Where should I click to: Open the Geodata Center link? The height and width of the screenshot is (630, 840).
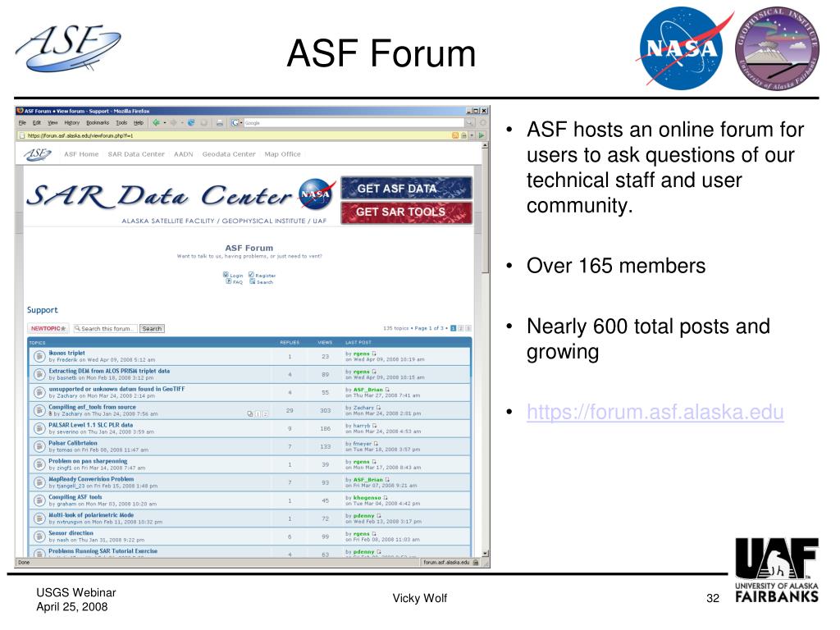(x=229, y=154)
